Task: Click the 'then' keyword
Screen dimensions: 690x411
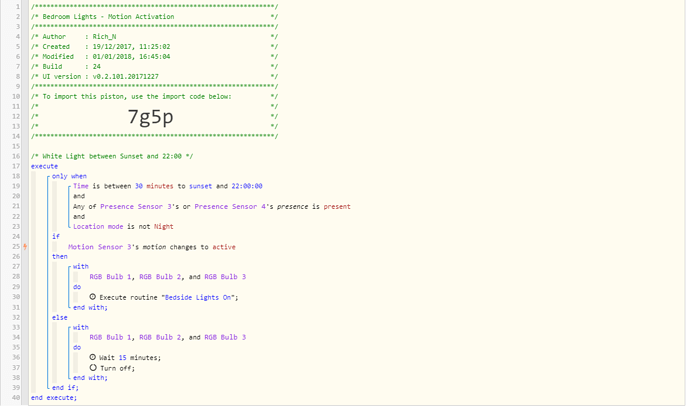Action: (60, 257)
